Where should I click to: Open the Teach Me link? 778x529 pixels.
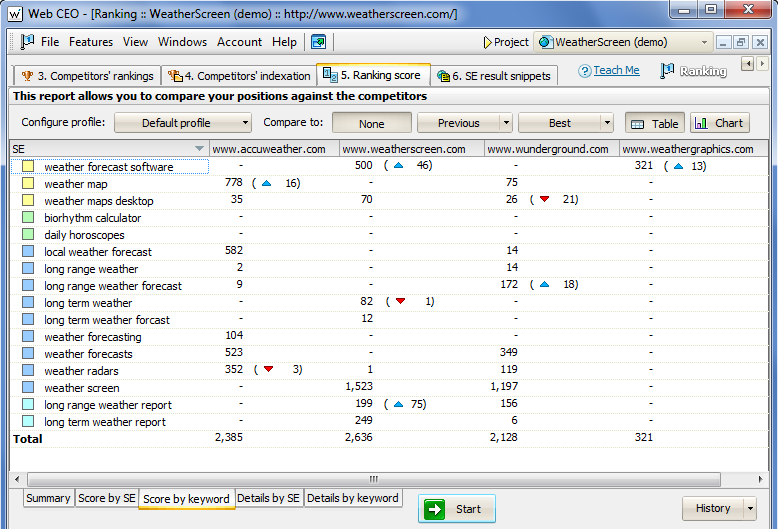(x=616, y=70)
